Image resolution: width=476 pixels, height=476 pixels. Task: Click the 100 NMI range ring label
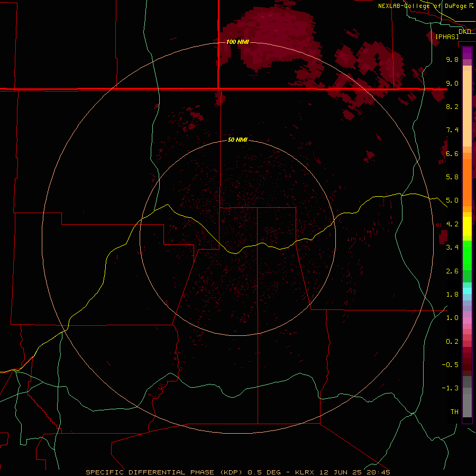point(237,42)
